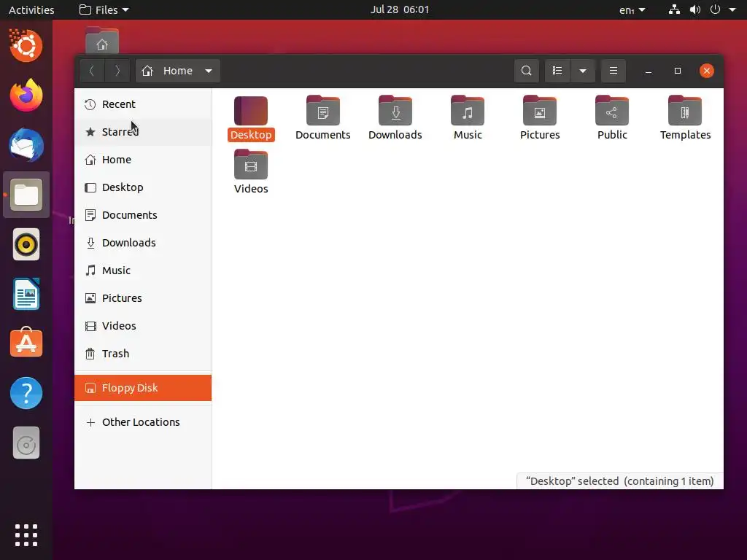Open the Files application menu in top bar
Screen dimensions: 747x560
(x=104, y=9)
